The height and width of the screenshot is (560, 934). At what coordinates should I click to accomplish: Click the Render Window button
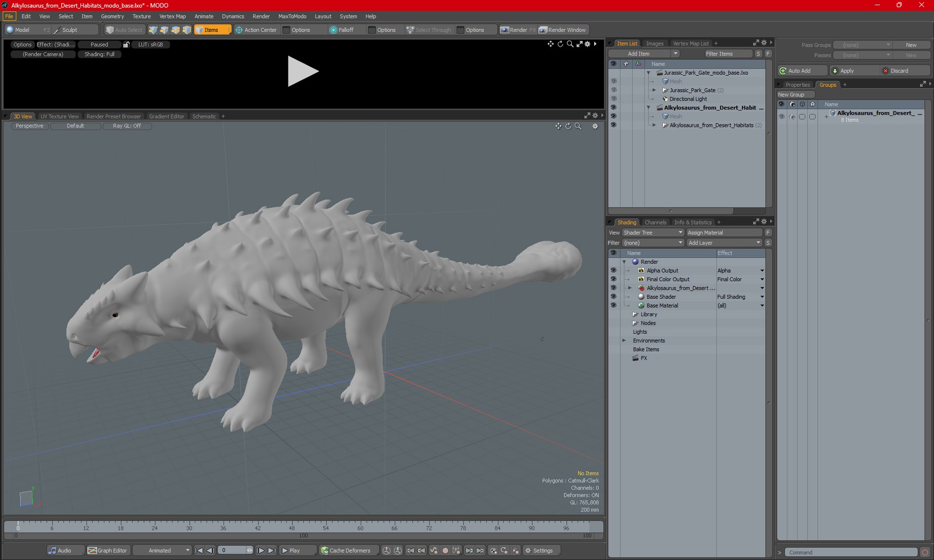[562, 30]
